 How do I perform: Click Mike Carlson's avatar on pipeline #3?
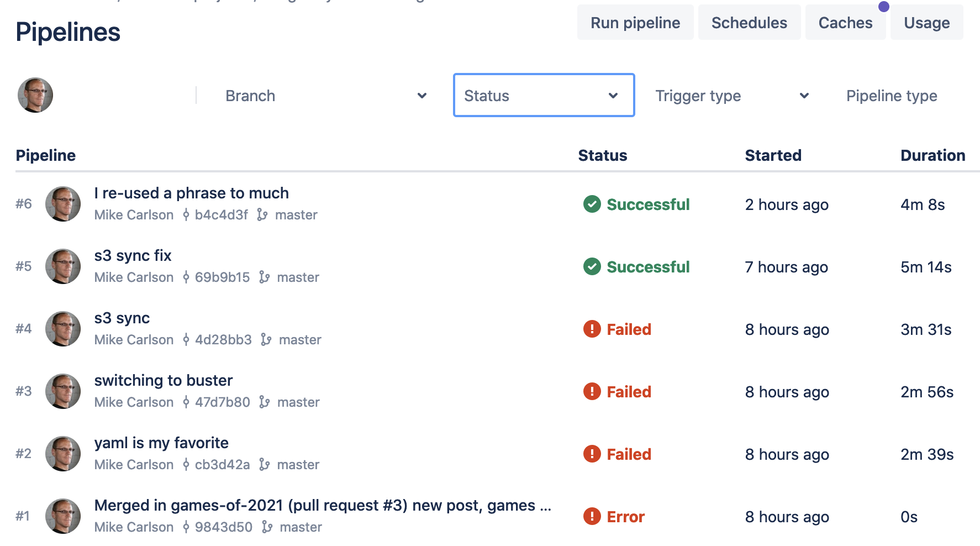click(63, 391)
